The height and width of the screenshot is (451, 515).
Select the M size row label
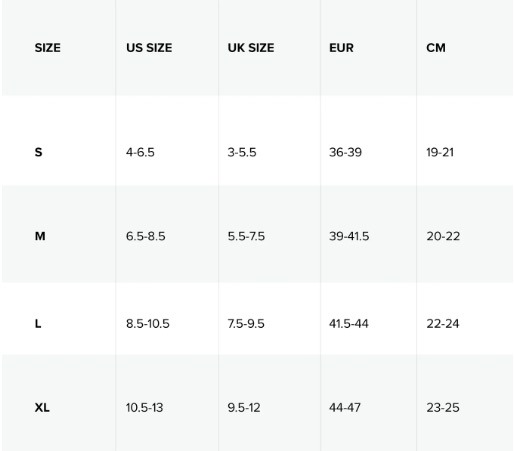coord(40,236)
